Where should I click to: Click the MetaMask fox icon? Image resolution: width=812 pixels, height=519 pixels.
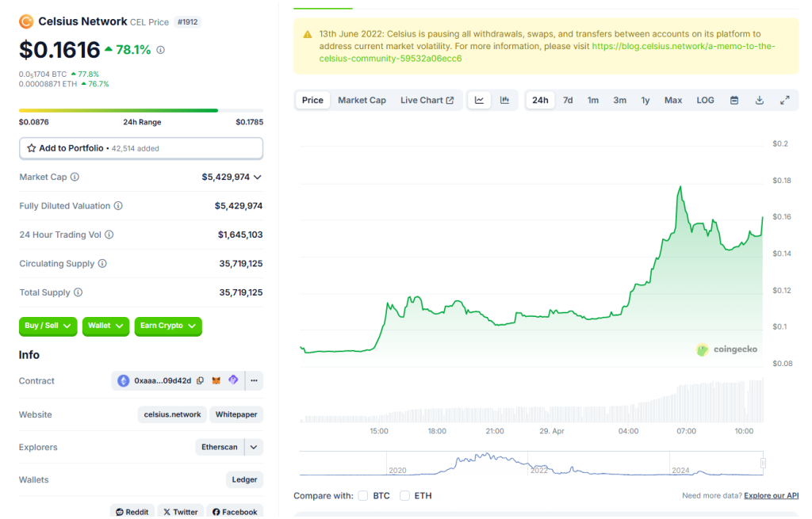(x=216, y=381)
